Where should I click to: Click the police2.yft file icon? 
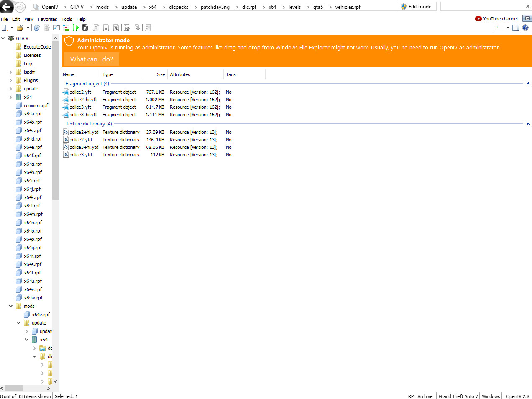coord(66,92)
